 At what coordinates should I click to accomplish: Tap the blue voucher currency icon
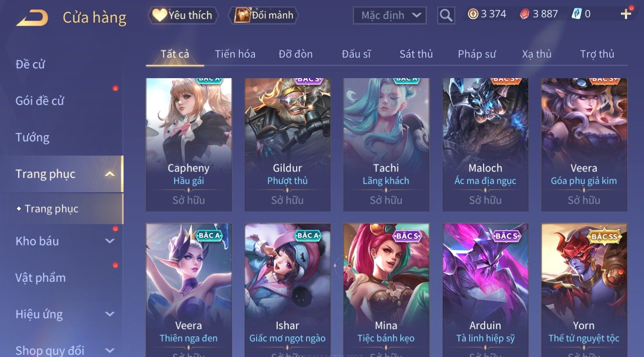577,14
